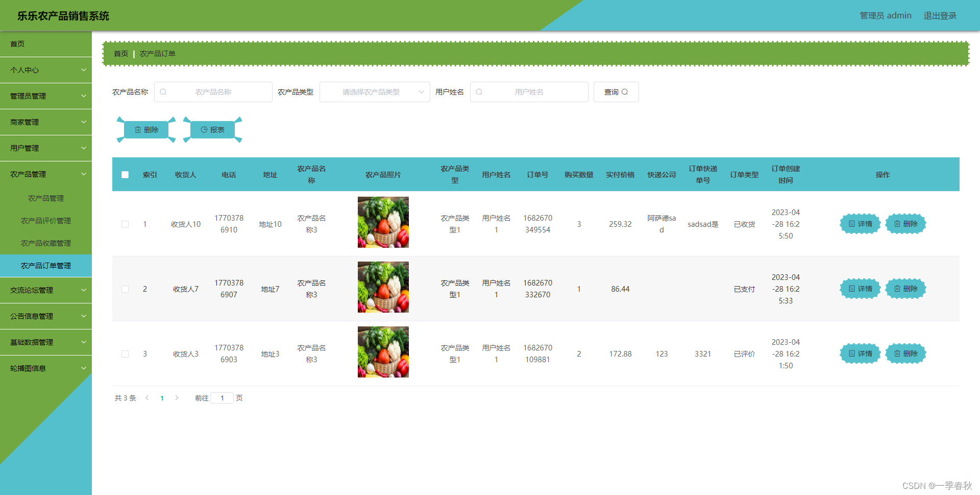Check the box for row with 收货人7

[125, 289]
